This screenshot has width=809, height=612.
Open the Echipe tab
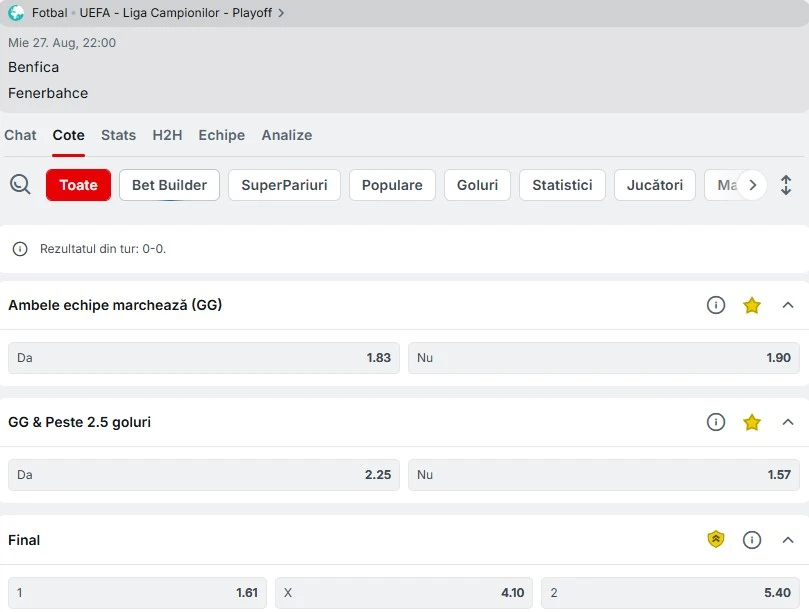[222, 135]
